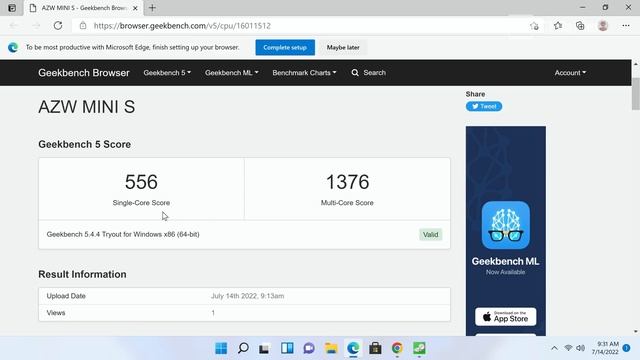Open the notification count badge

pyautogui.click(x=627, y=348)
